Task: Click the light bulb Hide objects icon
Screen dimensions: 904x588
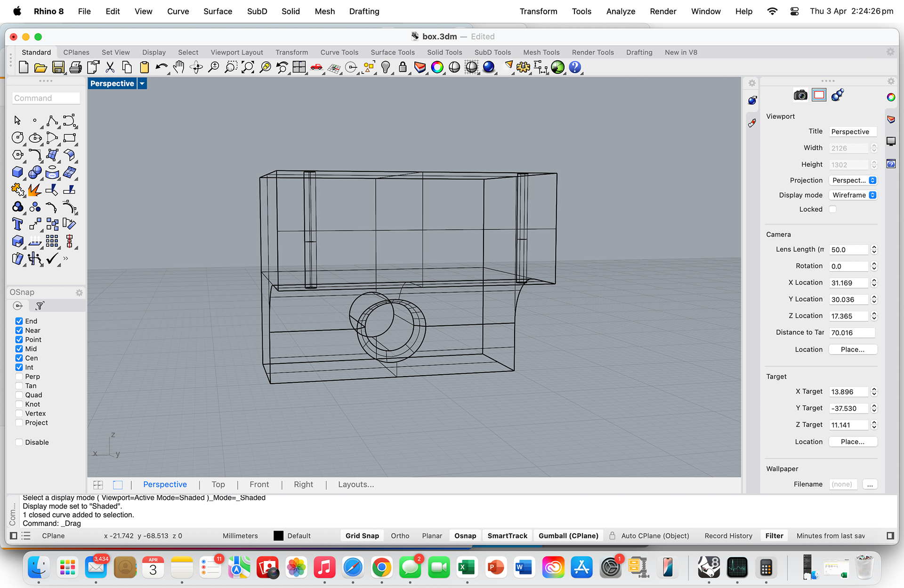Action: [x=386, y=67]
